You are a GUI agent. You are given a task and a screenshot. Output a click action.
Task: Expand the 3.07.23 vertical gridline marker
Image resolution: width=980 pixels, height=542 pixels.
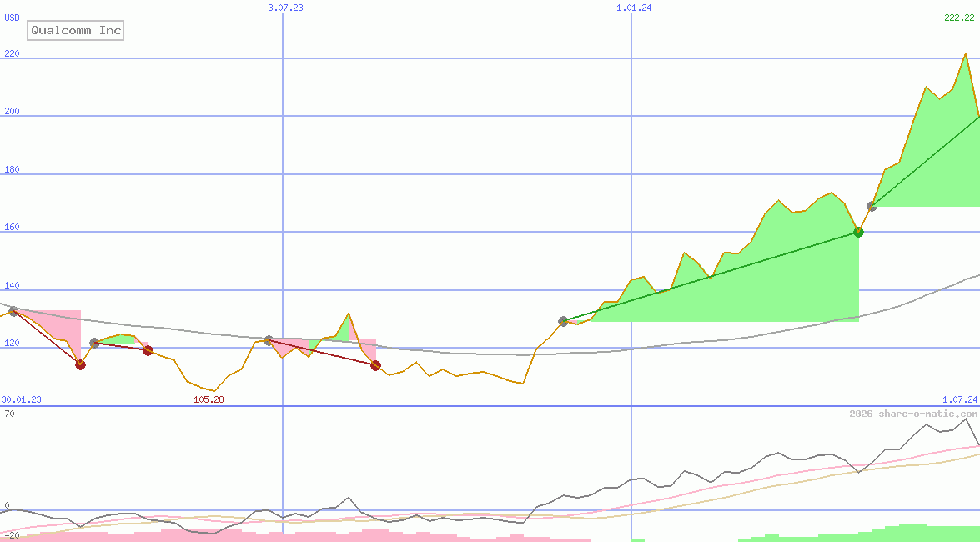point(284,8)
